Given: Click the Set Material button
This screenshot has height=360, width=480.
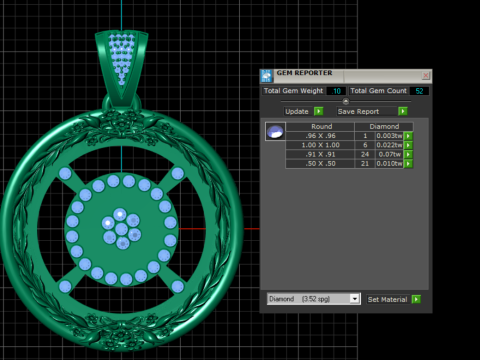Looking at the screenshot, I should coord(387,299).
